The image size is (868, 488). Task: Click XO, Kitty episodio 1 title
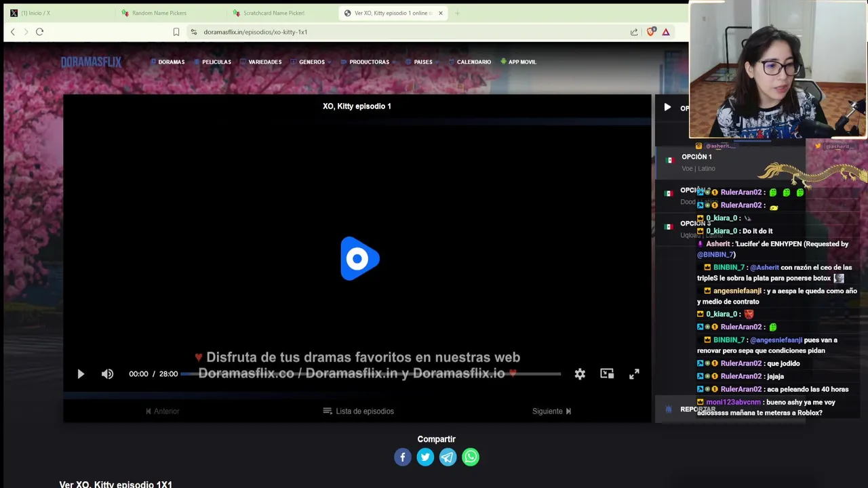(x=357, y=106)
